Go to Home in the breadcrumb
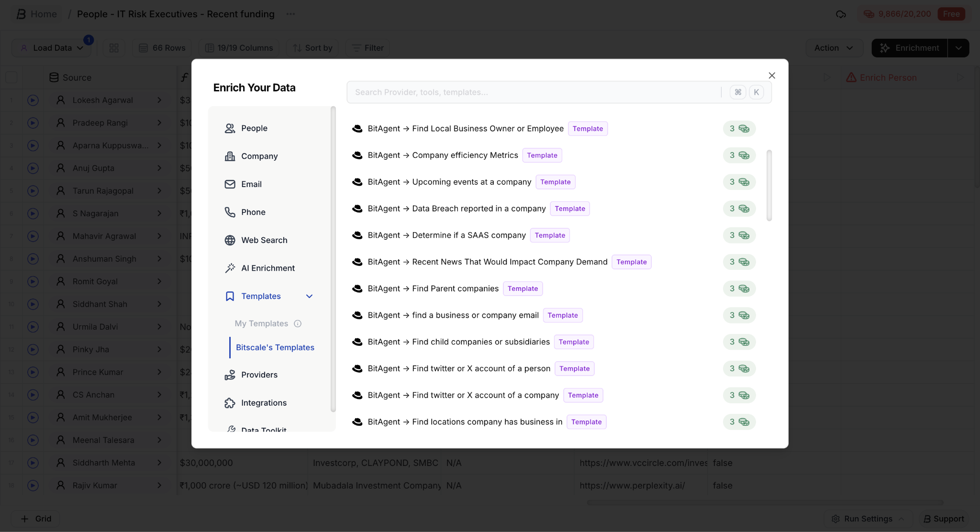The width and height of the screenshot is (980, 532). pos(36,14)
